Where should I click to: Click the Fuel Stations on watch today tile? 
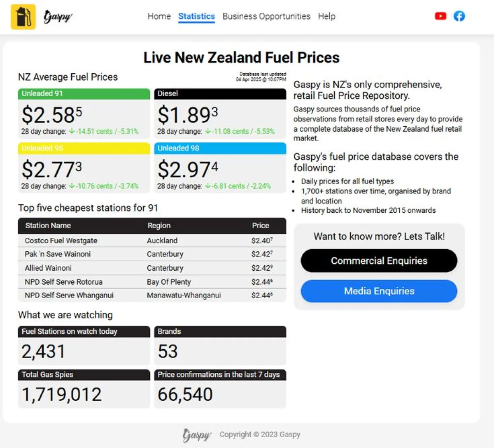coord(84,345)
